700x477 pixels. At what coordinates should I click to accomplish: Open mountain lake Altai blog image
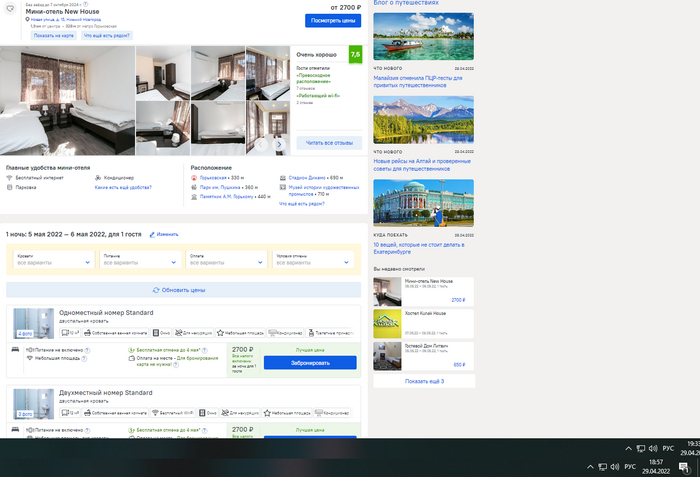click(x=424, y=120)
